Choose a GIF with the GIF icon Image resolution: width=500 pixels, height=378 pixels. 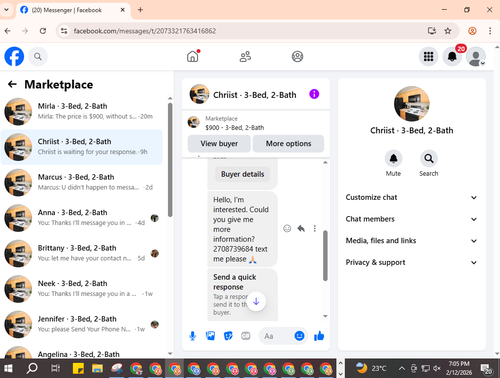click(x=246, y=336)
